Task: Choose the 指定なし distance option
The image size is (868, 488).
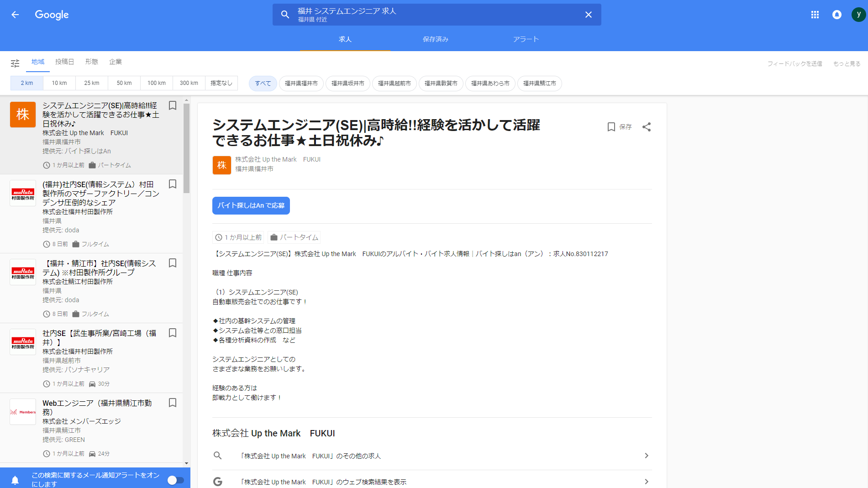Action: [221, 83]
